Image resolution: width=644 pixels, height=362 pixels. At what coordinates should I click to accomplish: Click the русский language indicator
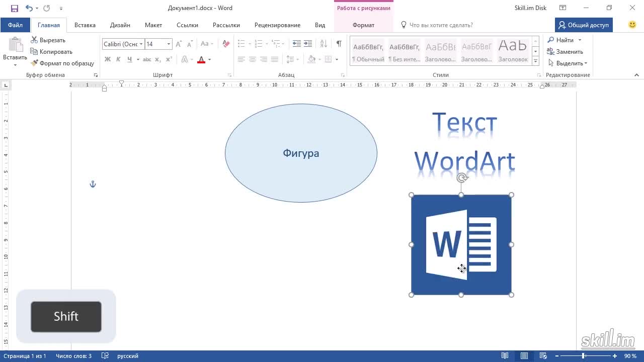(128, 355)
